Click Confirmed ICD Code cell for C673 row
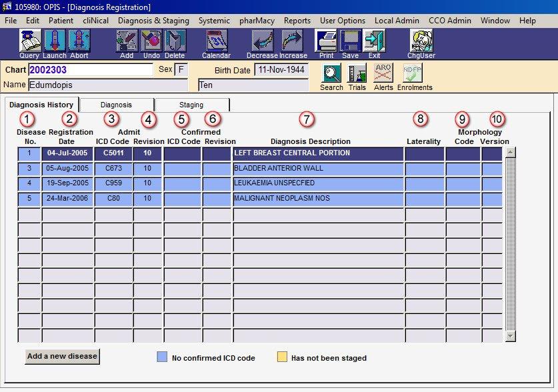The image size is (558, 392). click(183, 169)
